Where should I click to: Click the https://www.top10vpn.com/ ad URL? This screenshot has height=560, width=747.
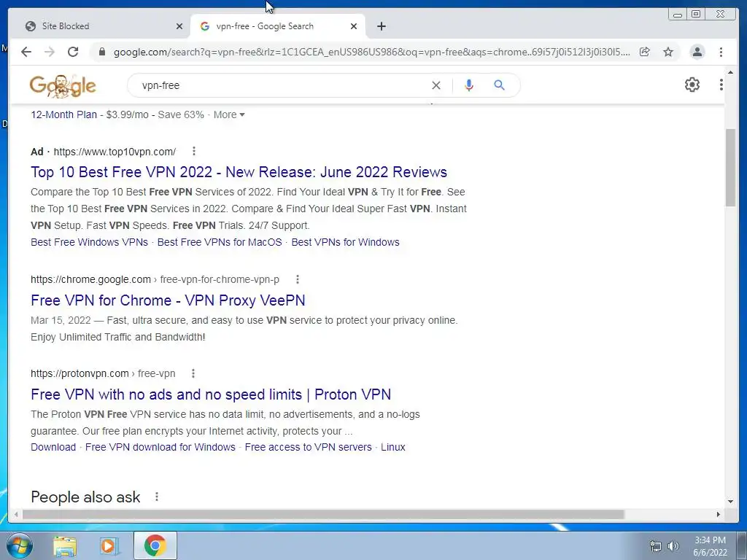tap(115, 152)
